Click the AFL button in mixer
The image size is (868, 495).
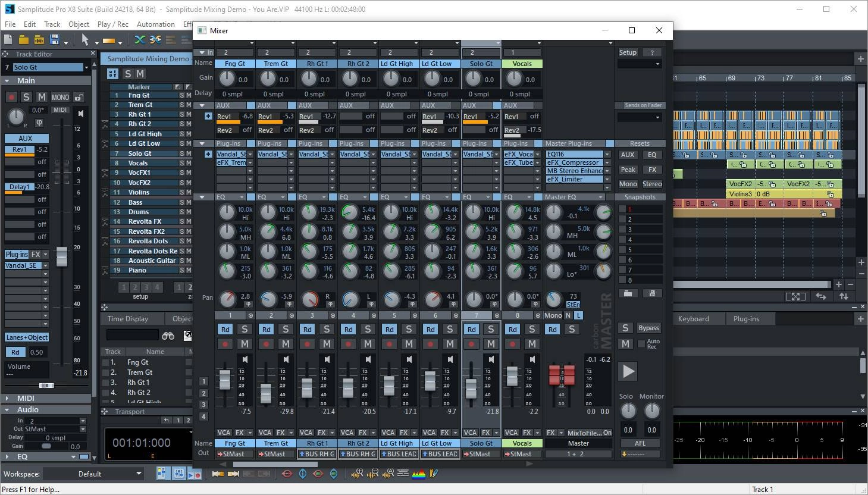[x=640, y=443]
